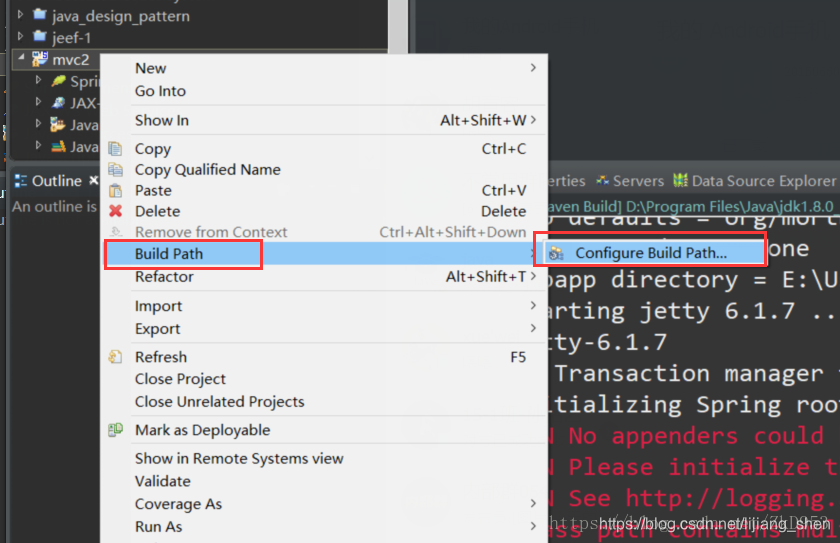Click the Spring elements leaf icon
This screenshot has height=543, width=840.
coord(58,81)
